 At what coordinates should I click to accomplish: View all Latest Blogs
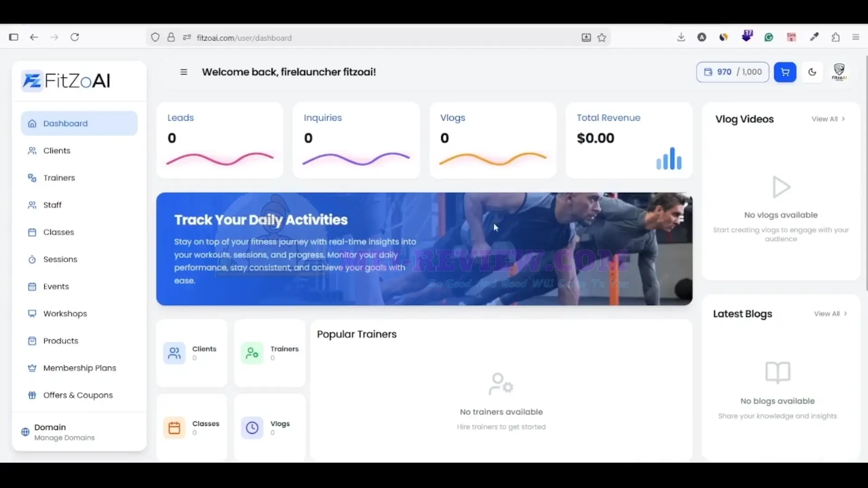830,313
